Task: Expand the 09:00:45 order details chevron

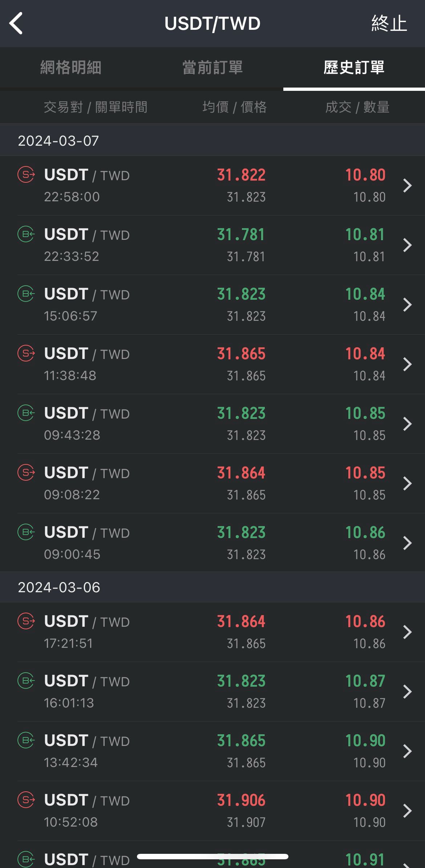Action: click(407, 543)
